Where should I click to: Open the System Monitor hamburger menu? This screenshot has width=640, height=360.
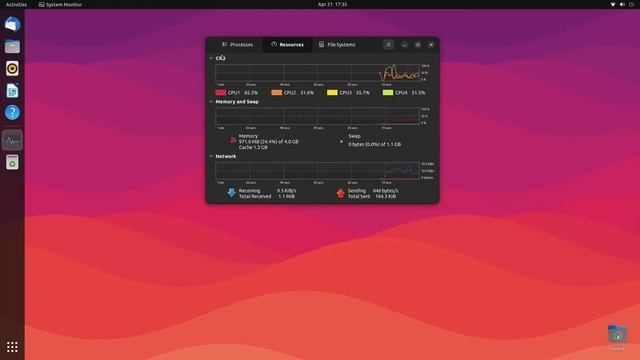click(x=389, y=44)
